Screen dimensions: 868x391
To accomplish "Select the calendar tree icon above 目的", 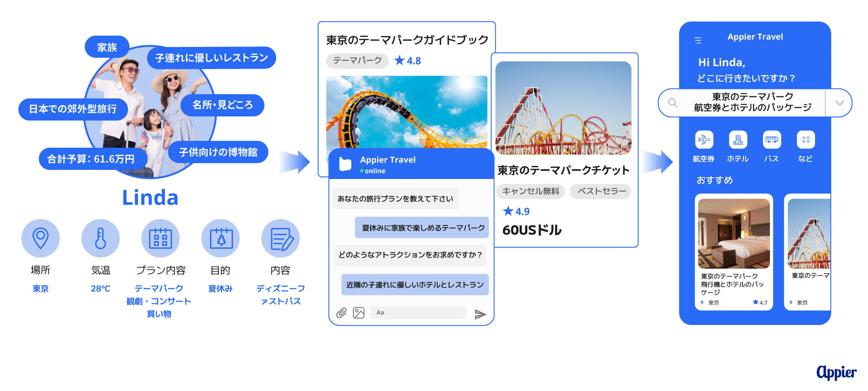I will point(220,238).
